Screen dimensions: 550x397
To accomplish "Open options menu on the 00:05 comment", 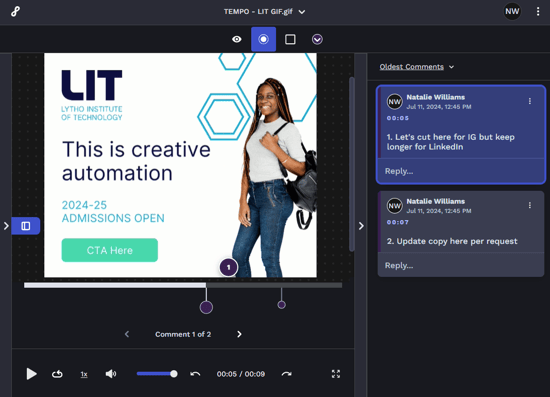I will point(530,101).
